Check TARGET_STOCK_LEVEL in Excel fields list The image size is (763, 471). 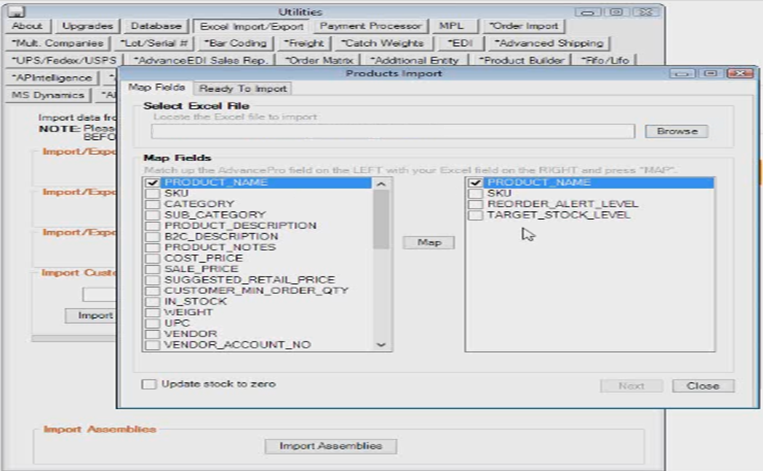475,215
